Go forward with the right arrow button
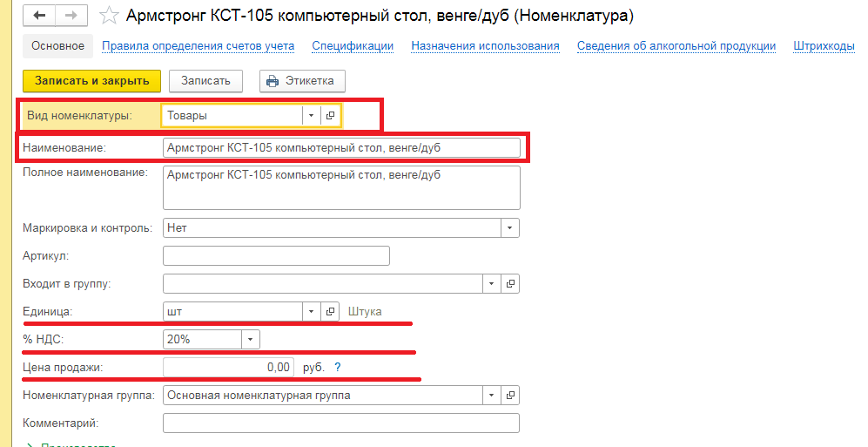Screen dimensions: 868x447 coord(71,16)
